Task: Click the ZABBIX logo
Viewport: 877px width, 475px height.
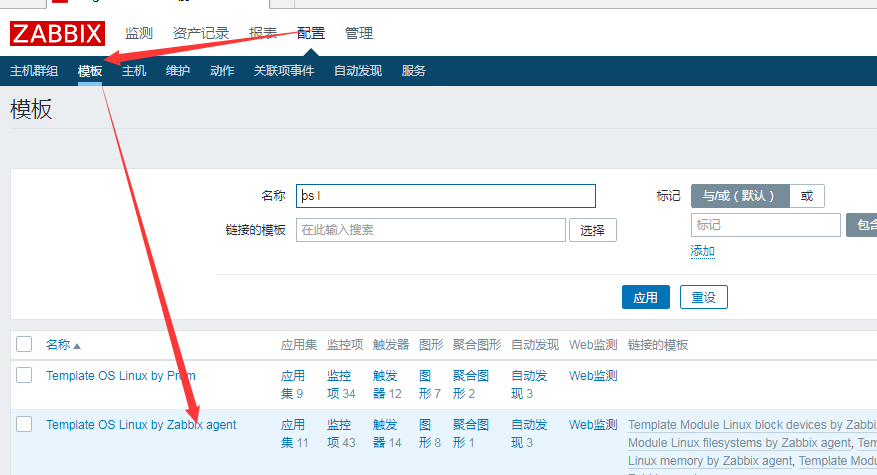Action: (x=57, y=34)
